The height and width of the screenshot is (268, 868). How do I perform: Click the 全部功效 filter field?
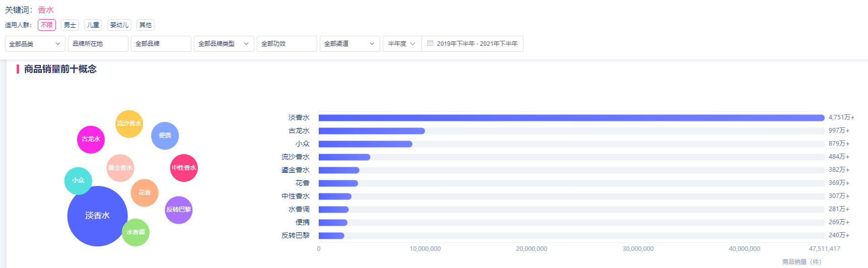click(286, 44)
